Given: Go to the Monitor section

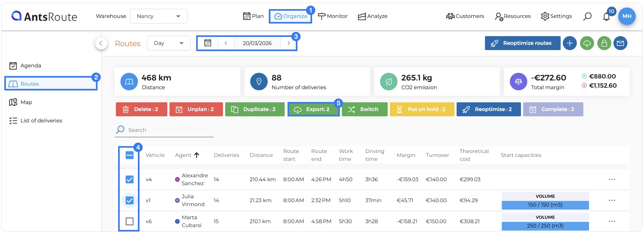Looking at the screenshot, I should pos(332,16).
